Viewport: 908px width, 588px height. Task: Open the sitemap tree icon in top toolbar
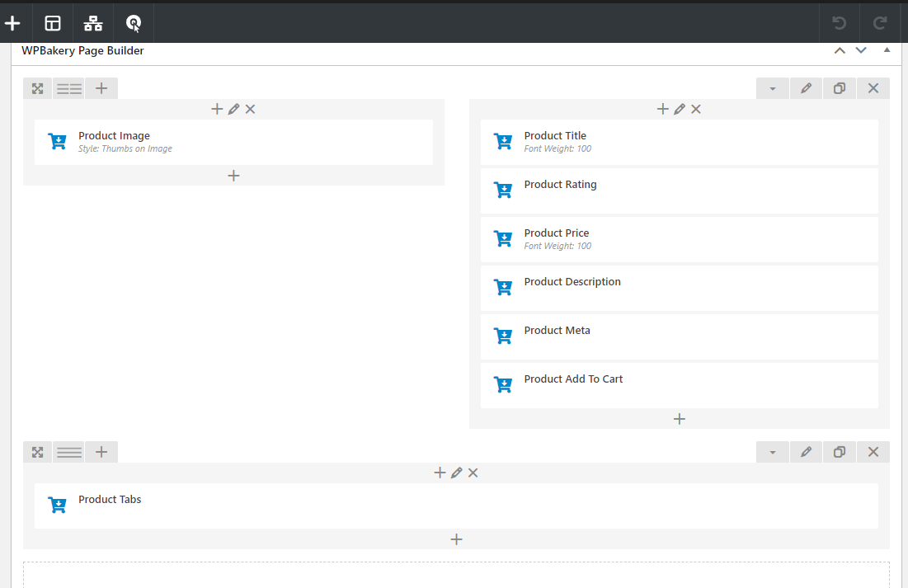pyautogui.click(x=92, y=23)
